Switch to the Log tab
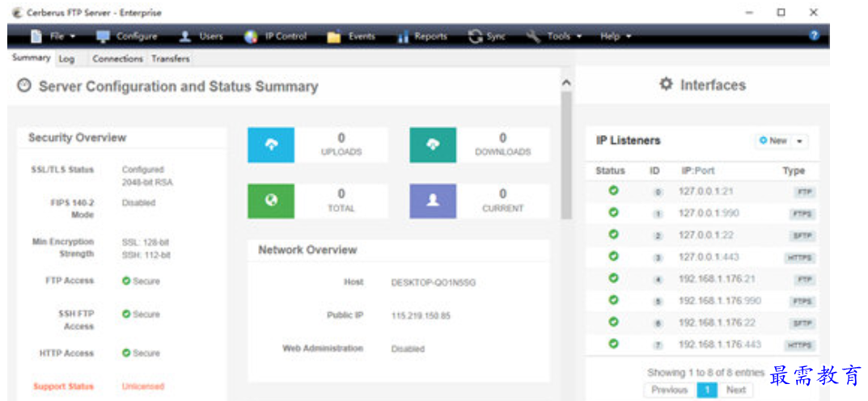This screenshot has width=868, height=401. pyautogui.click(x=66, y=59)
